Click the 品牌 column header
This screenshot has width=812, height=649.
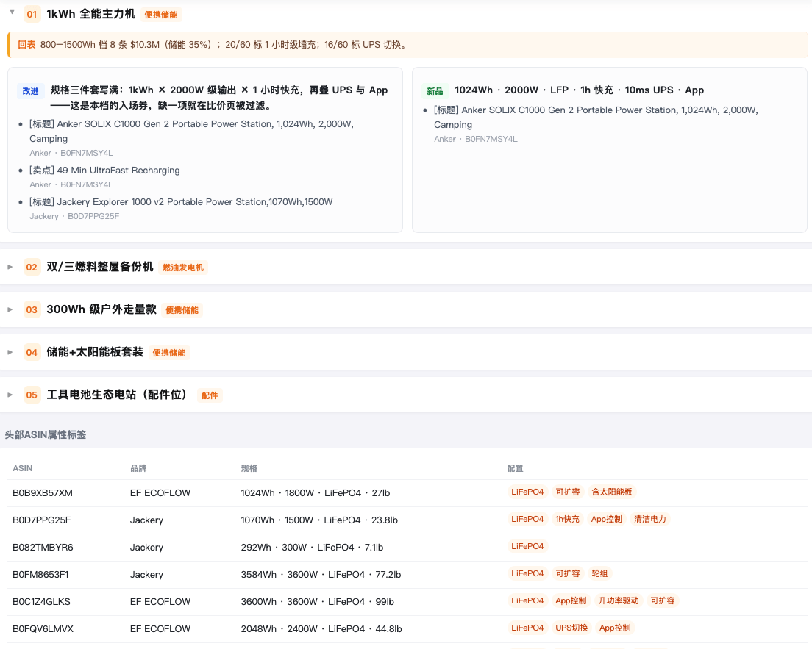138,468
